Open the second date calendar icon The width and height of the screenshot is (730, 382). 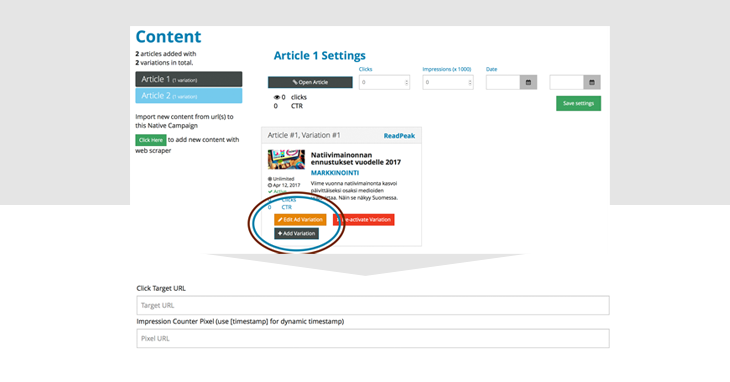coord(592,82)
